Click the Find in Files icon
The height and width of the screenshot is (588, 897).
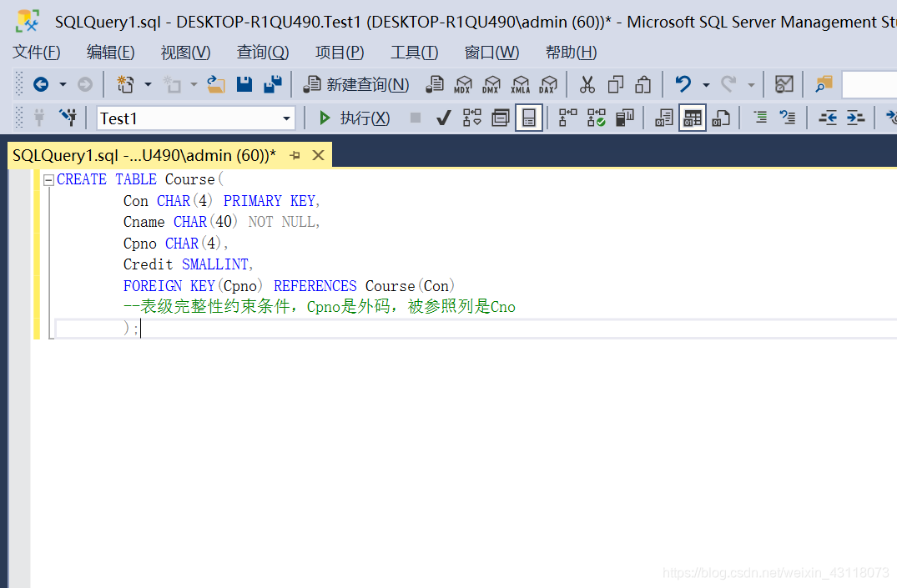(824, 84)
